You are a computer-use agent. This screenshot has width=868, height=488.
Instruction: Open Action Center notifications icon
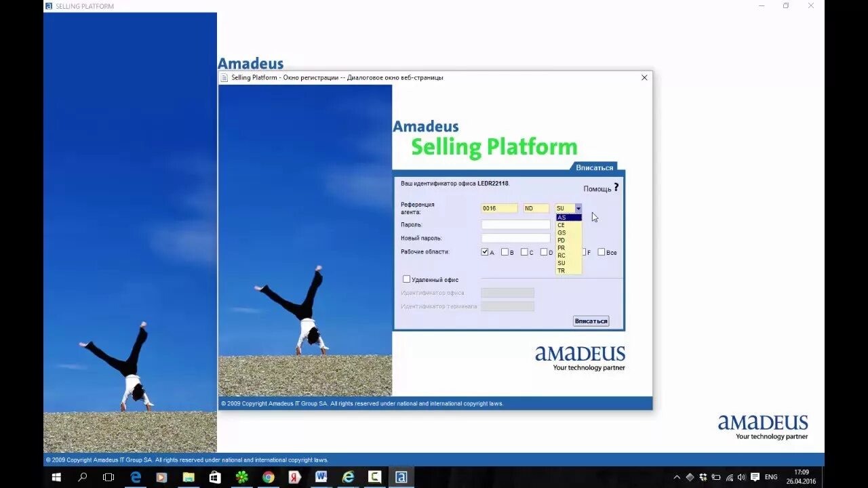tap(755, 477)
